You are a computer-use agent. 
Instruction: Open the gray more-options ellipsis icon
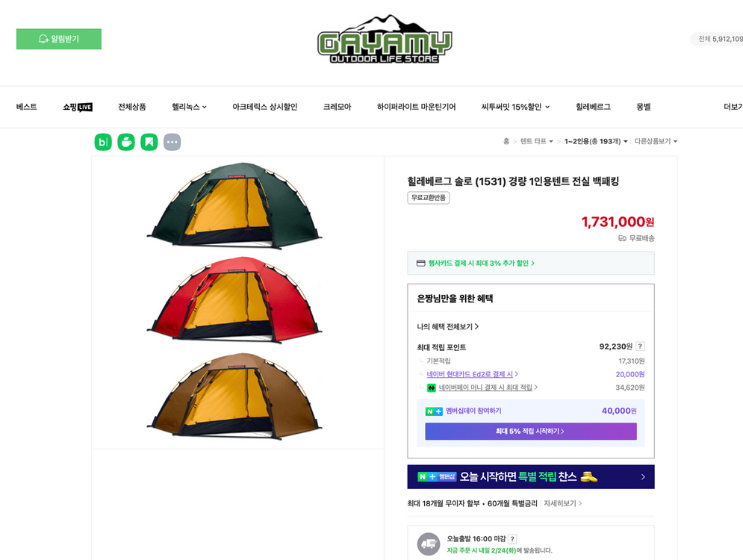click(x=172, y=142)
